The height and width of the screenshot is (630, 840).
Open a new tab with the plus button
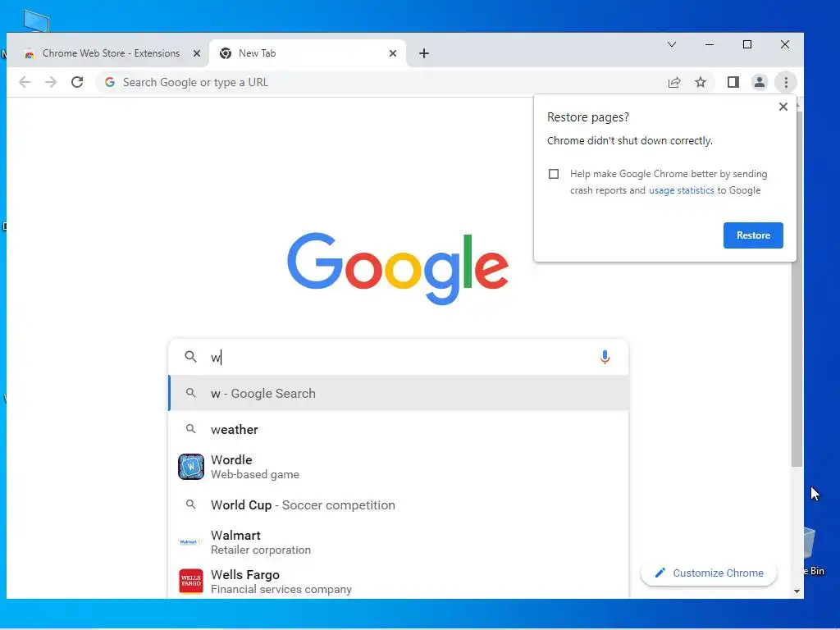click(424, 53)
